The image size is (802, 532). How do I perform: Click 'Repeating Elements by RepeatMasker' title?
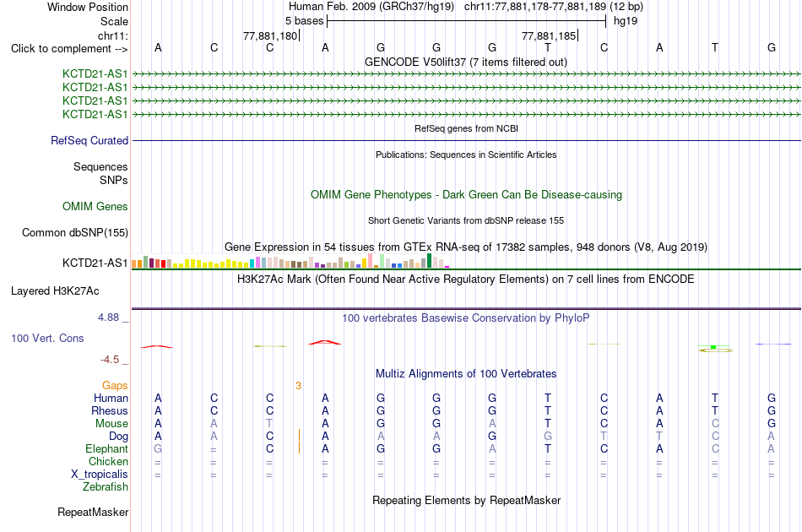pos(466,500)
